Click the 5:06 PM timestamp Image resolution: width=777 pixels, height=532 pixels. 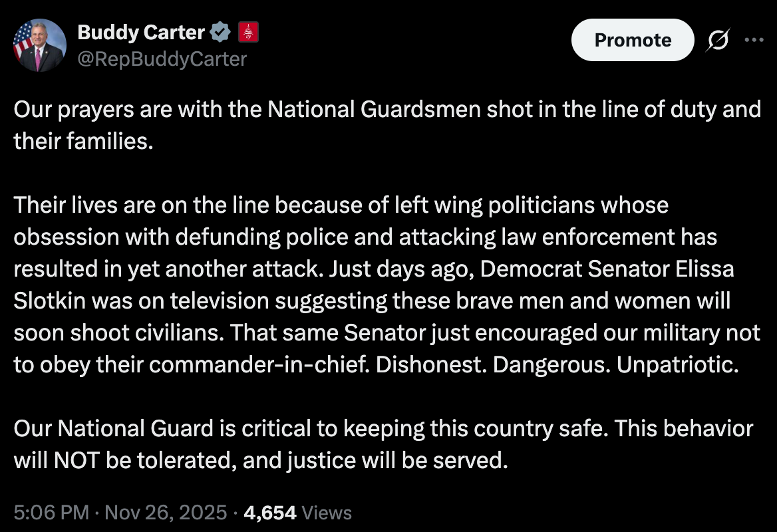[51, 513]
